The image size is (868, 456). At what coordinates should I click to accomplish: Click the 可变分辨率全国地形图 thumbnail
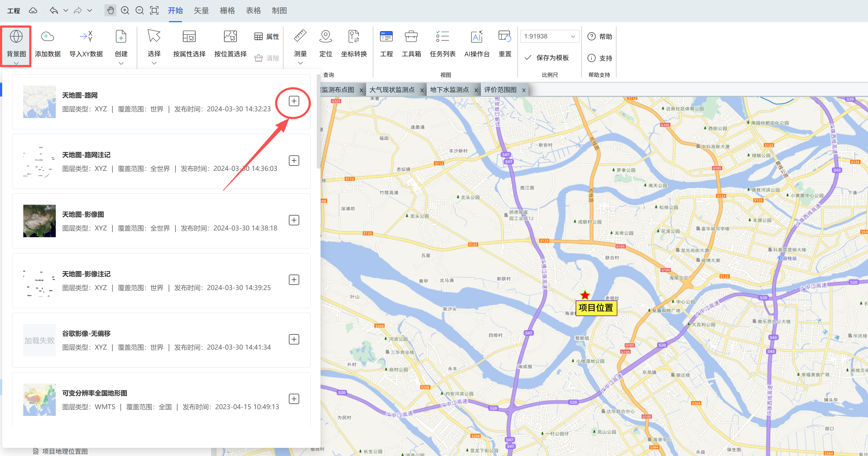pos(40,399)
